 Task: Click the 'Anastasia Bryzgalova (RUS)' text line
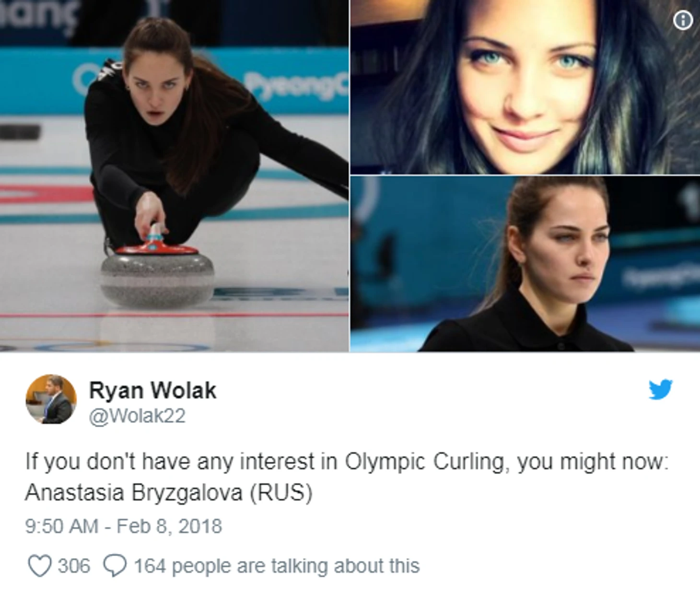coord(169,492)
